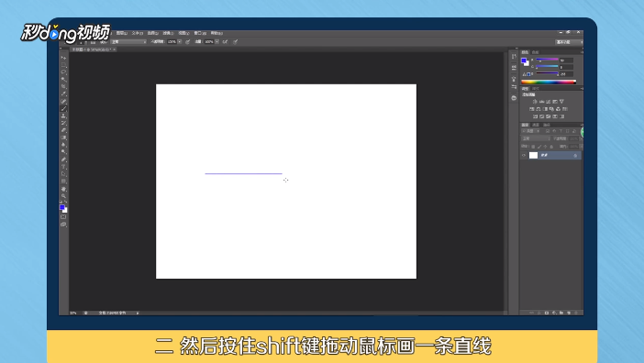Select the Spot Healing Brush tool
The height and width of the screenshot is (363, 644).
click(x=63, y=101)
